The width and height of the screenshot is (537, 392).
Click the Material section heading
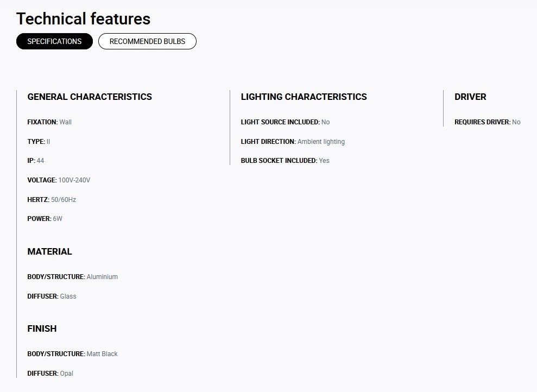pos(49,251)
